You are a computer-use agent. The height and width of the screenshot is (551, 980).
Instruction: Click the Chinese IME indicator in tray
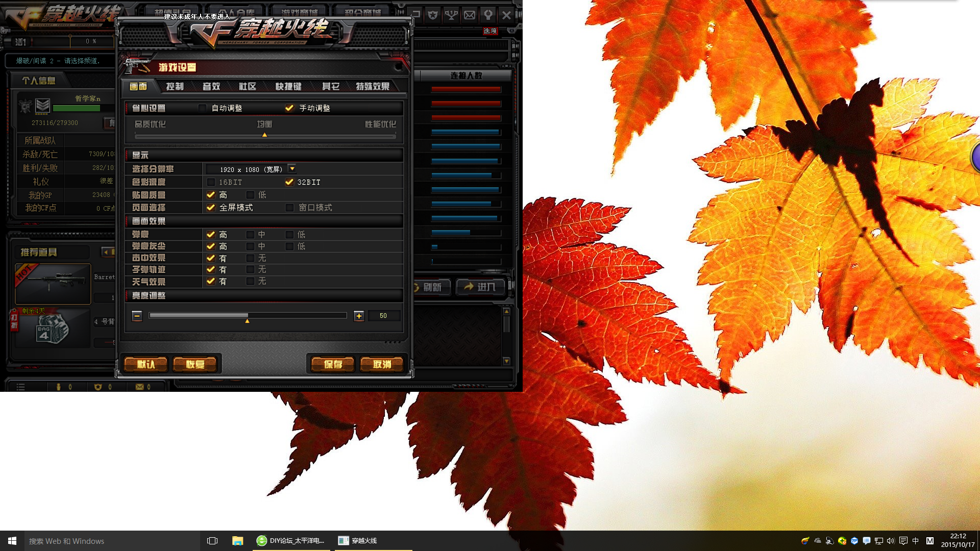(x=915, y=541)
